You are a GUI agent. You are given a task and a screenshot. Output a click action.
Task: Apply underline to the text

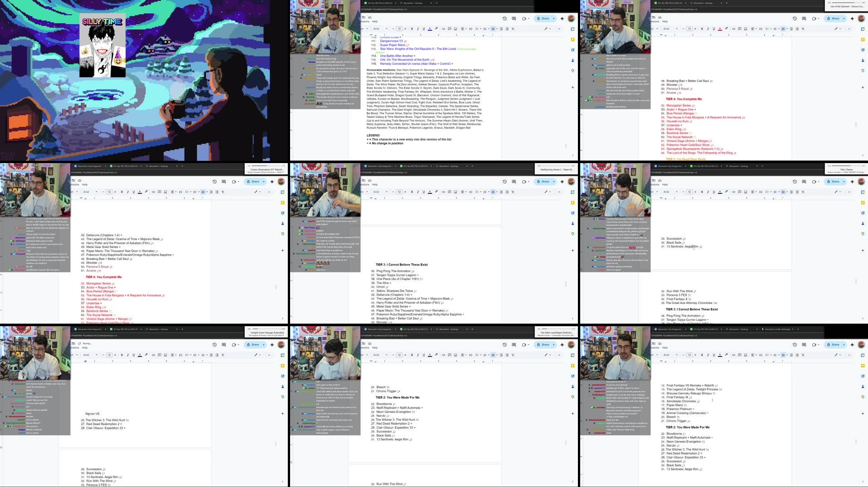pyautogui.click(x=423, y=28)
